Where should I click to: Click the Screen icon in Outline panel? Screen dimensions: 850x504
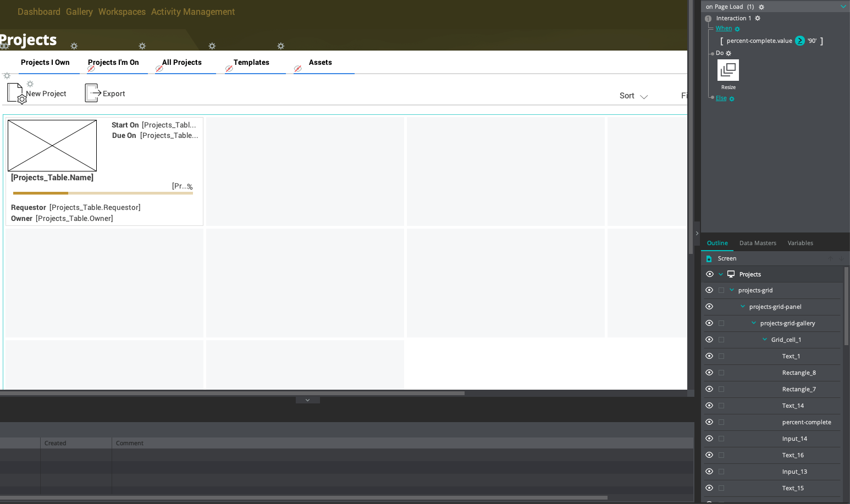tap(709, 258)
